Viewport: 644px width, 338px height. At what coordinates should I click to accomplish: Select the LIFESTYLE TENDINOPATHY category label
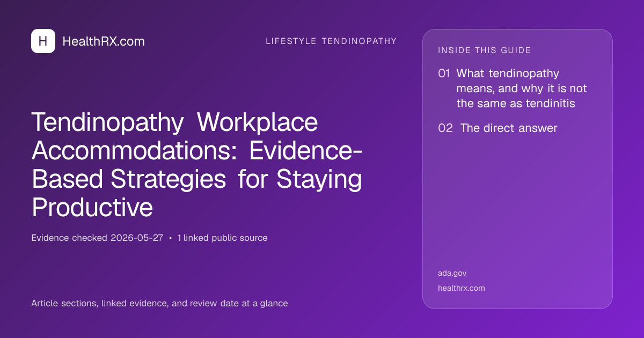[x=331, y=41]
